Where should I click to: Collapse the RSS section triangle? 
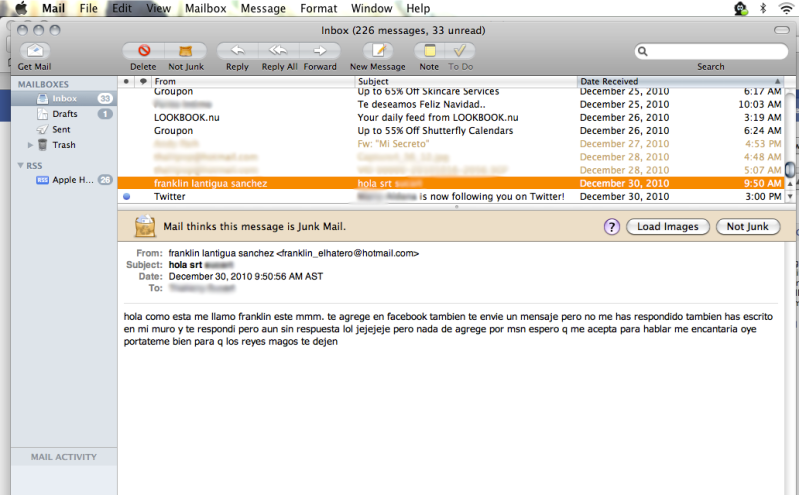click(21, 165)
